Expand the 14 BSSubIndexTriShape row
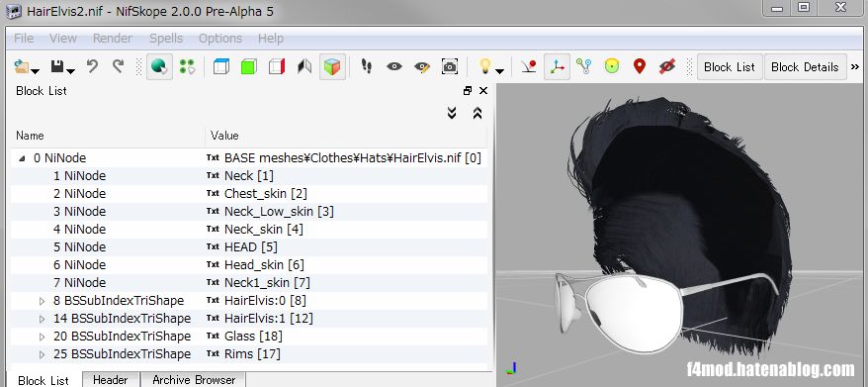 pyautogui.click(x=43, y=319)
